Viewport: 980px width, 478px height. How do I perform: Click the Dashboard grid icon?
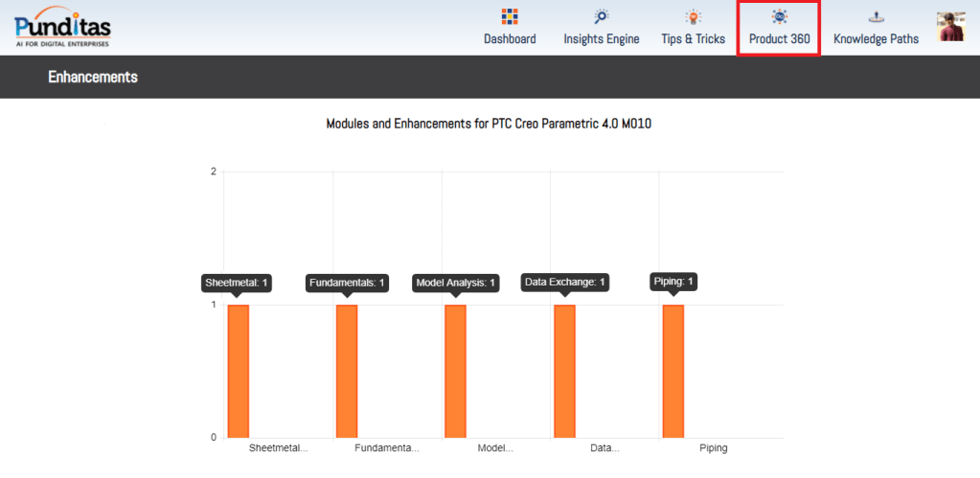click(x=510, y=16)
